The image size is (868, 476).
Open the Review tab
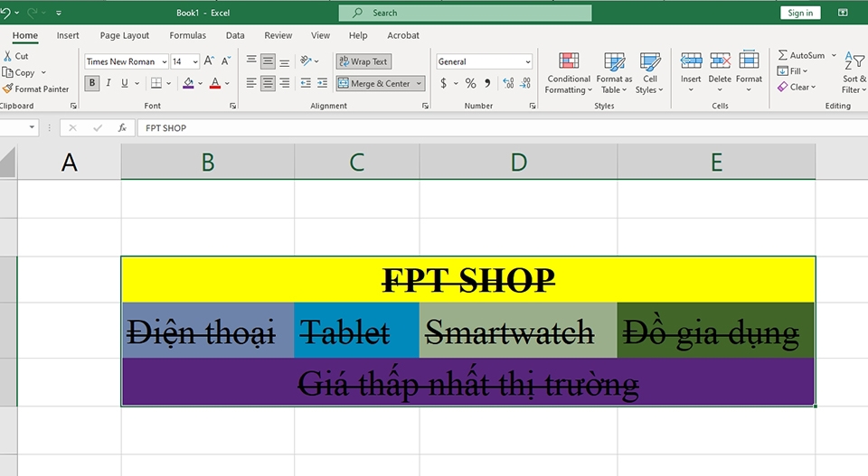(278, 35)
